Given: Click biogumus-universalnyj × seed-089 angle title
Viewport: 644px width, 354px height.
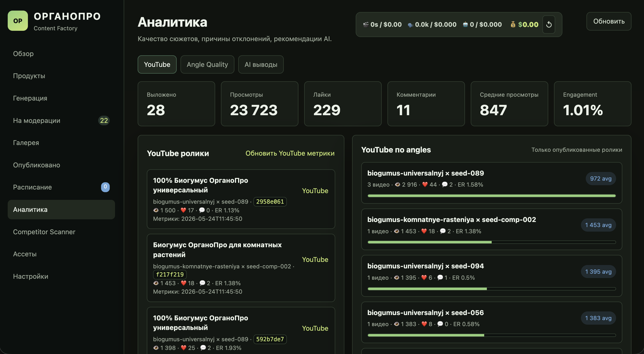Looking at the screenshot, I should [x=425, y=173].
